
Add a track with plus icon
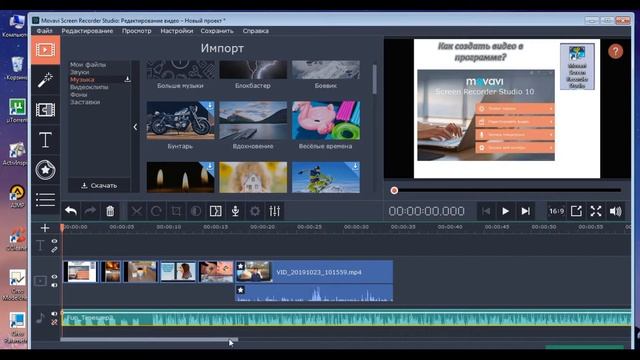click(x=45, y=228)
